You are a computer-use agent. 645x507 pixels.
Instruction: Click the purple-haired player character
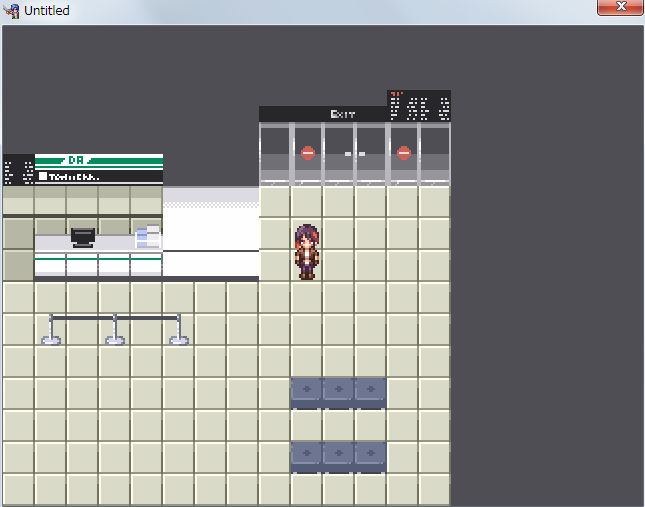307,252
